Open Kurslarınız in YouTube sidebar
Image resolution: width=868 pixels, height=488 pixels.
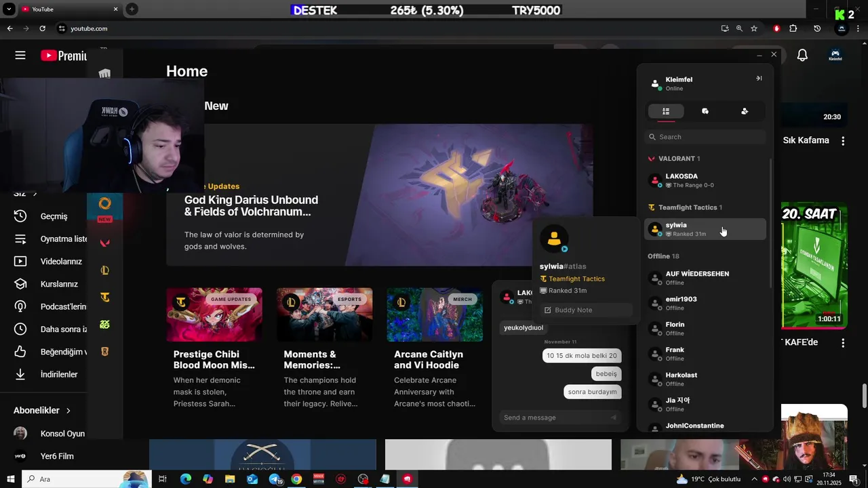tap(45, 284)
